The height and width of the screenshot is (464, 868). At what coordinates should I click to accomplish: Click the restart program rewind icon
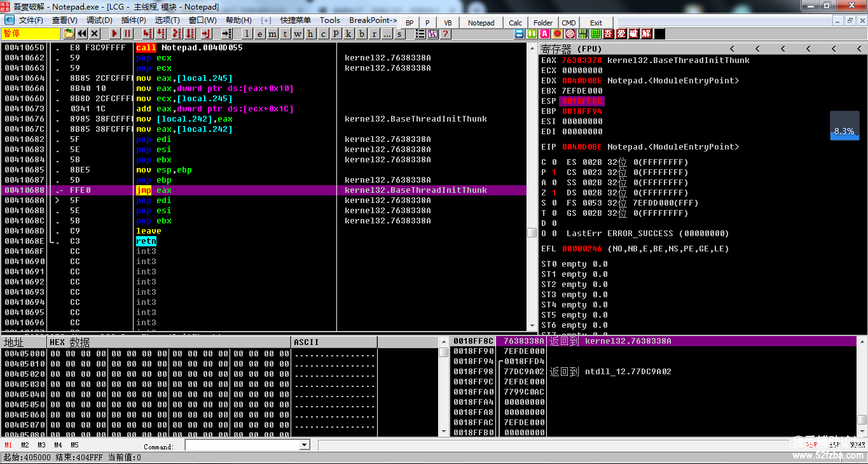(x=82, y=34)
